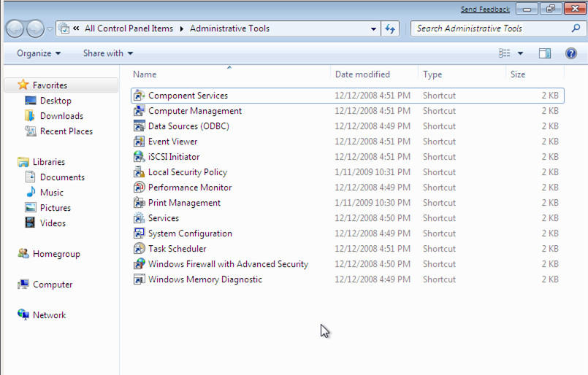
Task: Click the Favorites star icon
Action: pos(23,85)
